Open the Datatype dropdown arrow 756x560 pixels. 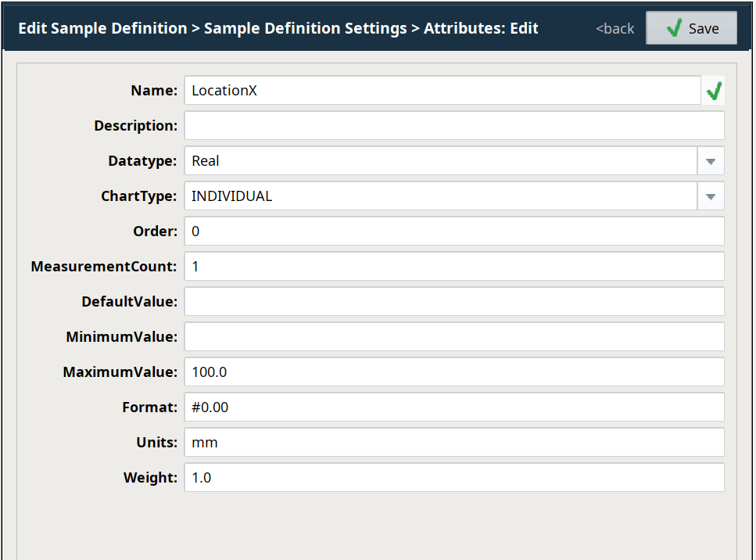[x=711, y=161]
